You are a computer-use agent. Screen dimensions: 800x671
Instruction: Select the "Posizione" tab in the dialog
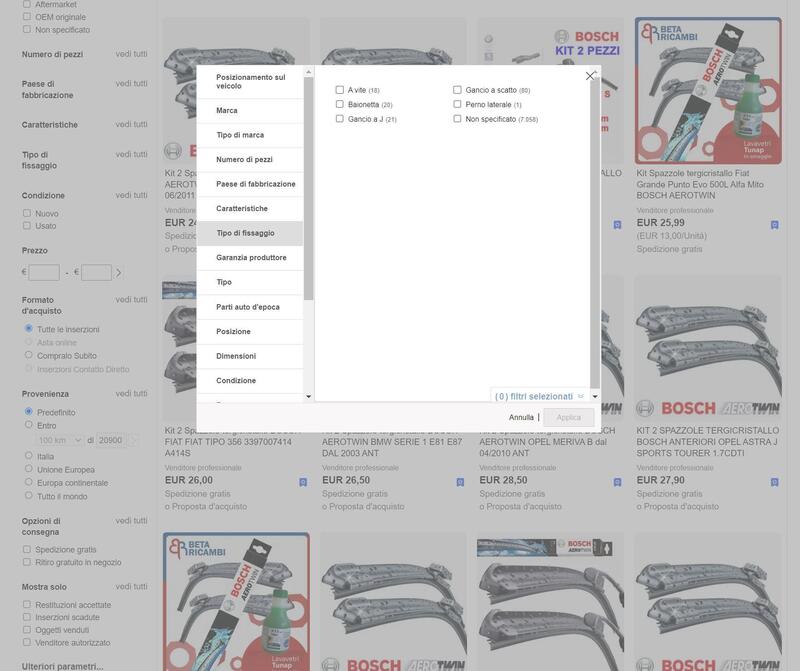coord(250,332)
